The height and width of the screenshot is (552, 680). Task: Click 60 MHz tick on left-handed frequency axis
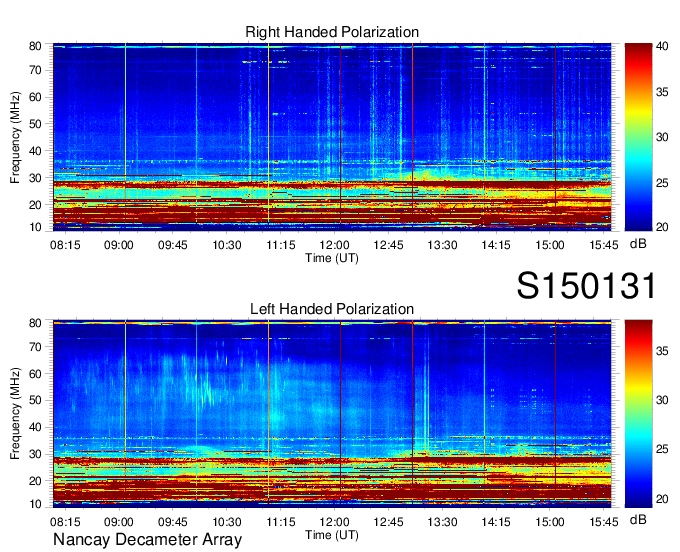pyautogui.click(x=35, y=374)
